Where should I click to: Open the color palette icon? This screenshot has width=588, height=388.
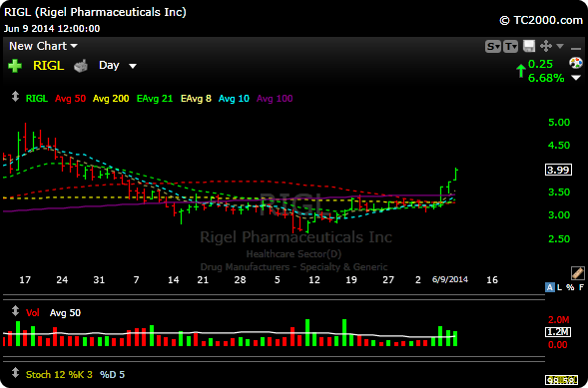coord(576,63)
